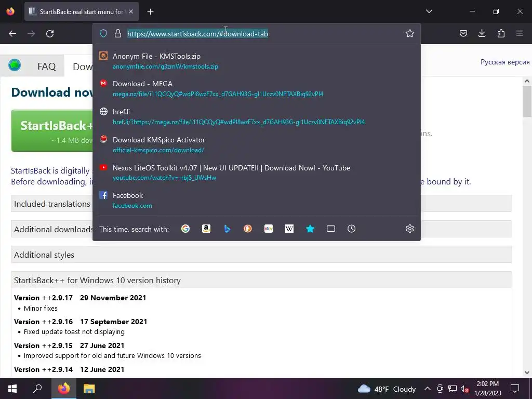Screen dimensions: 532x399
Task: Open a new tab with plus button
Action: tap(150, 12)
